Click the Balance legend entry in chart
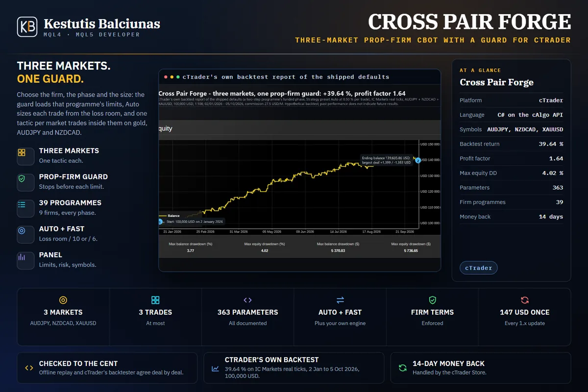The width and height of the screenshot is (588, 392). (170, 216)
